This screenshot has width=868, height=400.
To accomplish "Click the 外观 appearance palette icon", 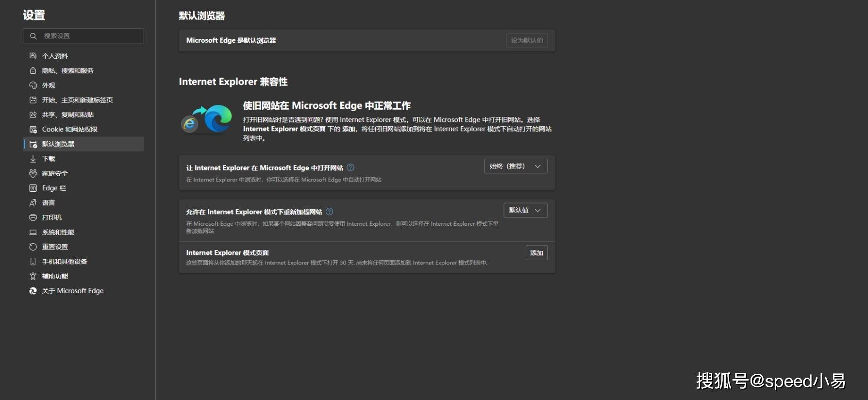I will pos(33,85).
